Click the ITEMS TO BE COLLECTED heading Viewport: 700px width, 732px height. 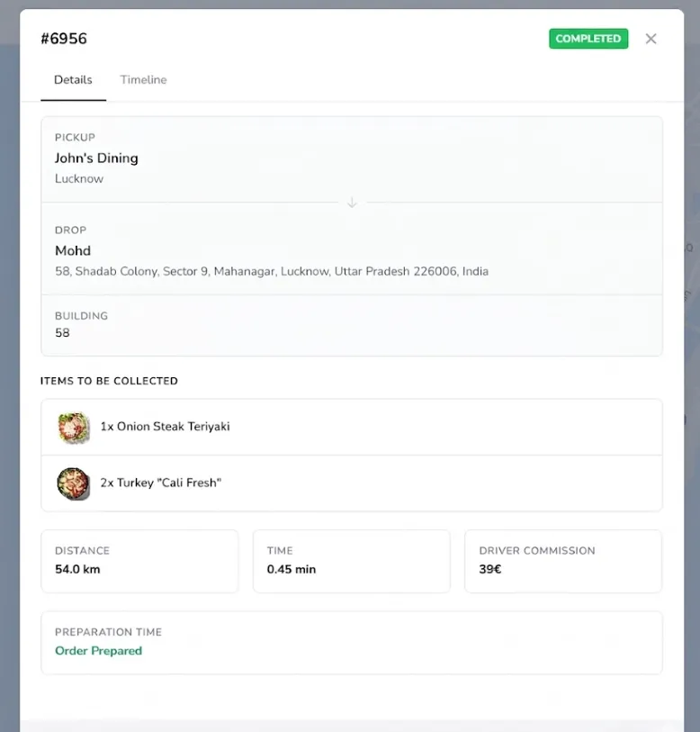[109, 381]
